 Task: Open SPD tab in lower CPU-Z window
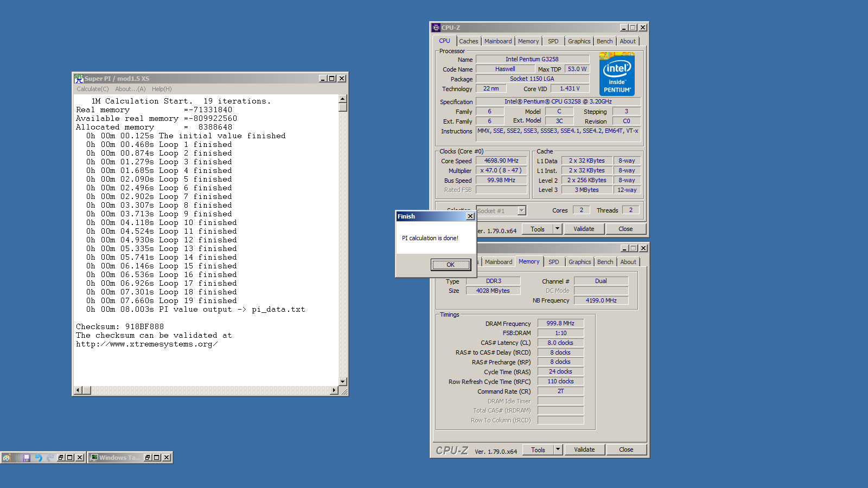(554, 262)
